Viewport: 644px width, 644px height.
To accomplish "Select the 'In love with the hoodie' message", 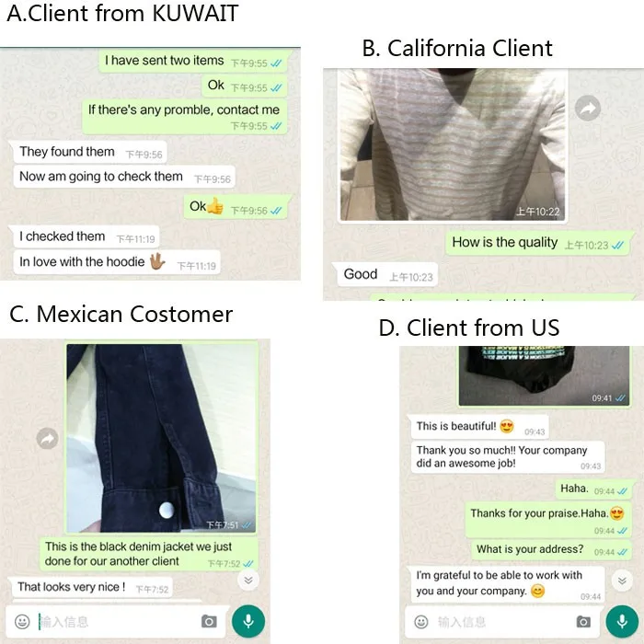I will 116,261.
